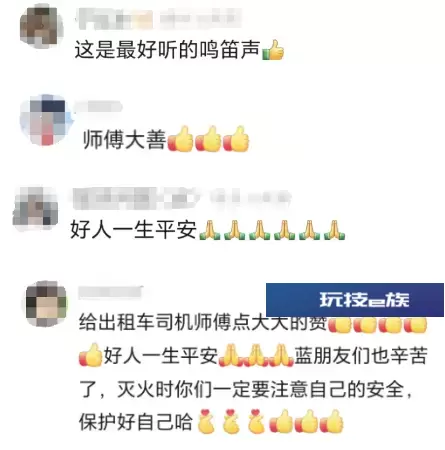Click the first praying hands emoji after 好人一生平安
This screenshot has width=445, height=450.
[x=210, y=230]
